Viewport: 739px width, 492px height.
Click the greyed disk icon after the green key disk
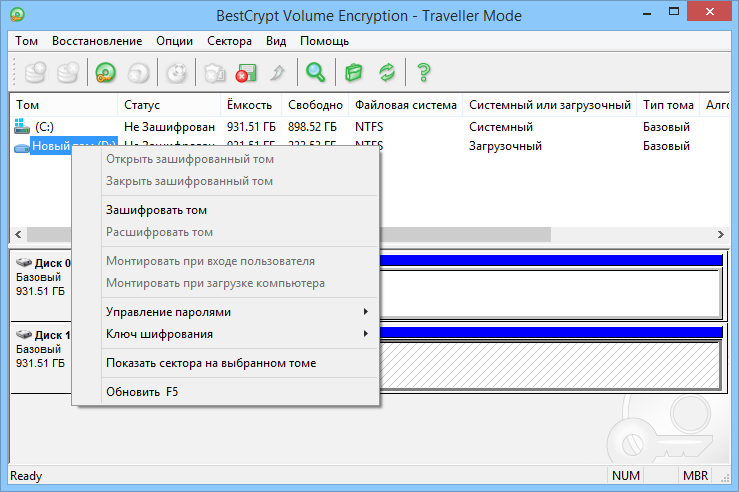[137, 73]
